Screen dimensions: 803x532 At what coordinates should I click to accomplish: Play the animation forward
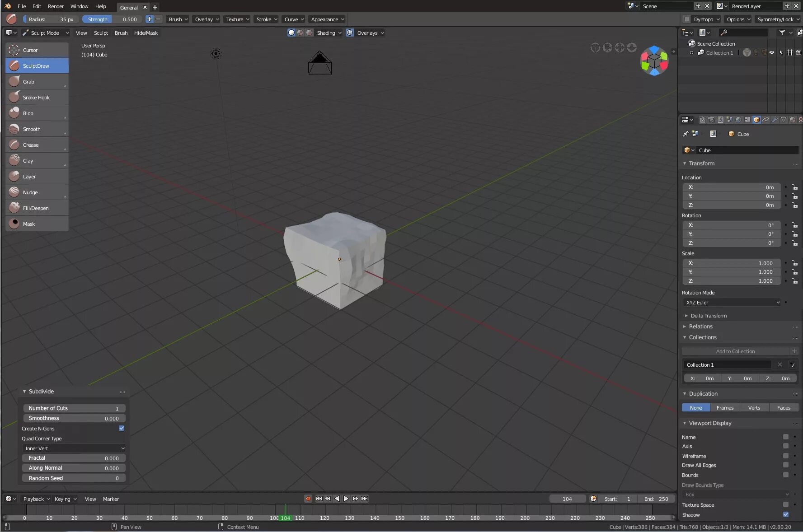(x=346, y=499)
